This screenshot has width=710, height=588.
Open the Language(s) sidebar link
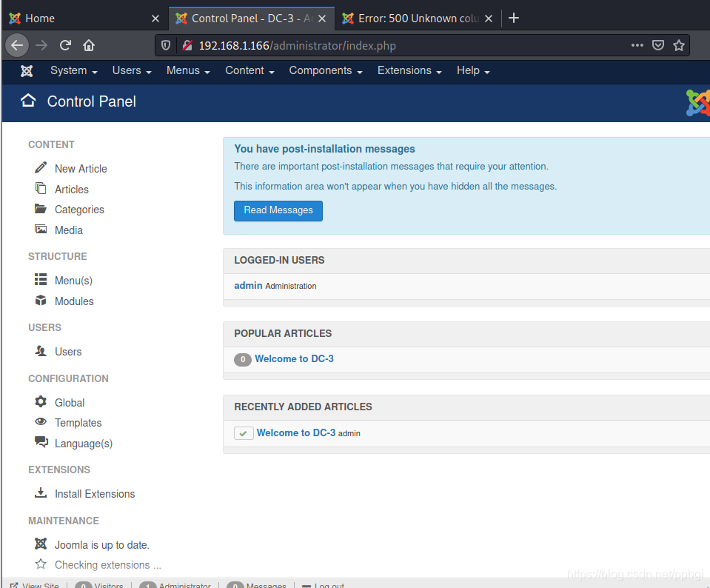point(84,444)
